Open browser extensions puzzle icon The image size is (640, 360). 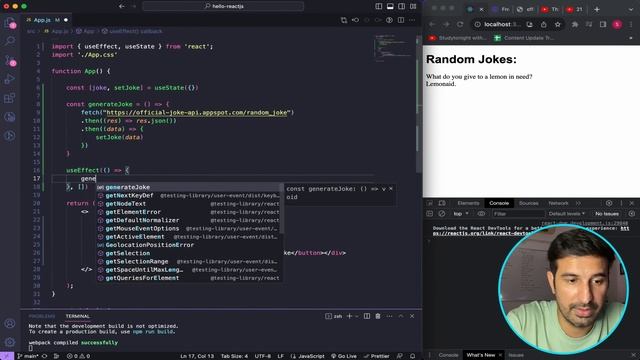point(575,24)
